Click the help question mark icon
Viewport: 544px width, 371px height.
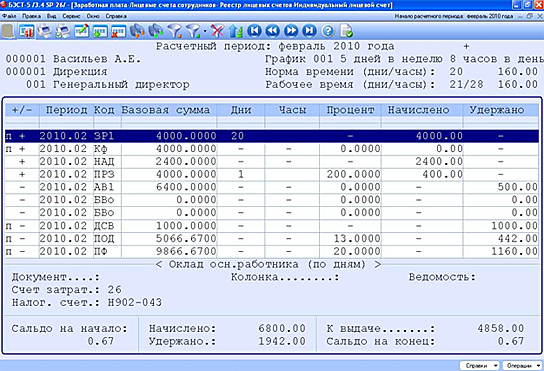pyautogui.click(x=328, y=31)
